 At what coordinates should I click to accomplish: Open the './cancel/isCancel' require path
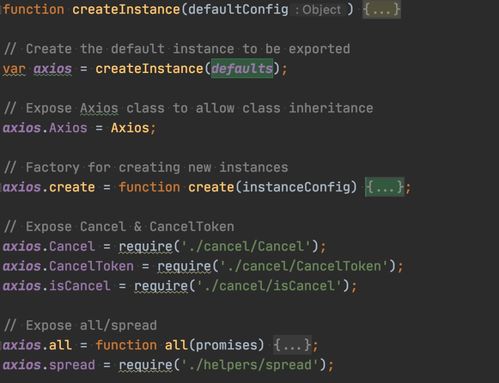tap(269, 286)
